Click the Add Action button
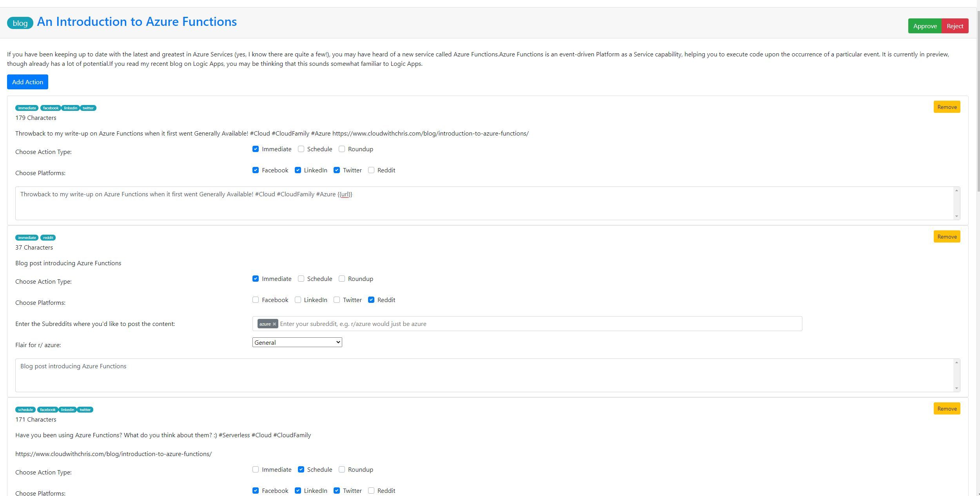 27,81
